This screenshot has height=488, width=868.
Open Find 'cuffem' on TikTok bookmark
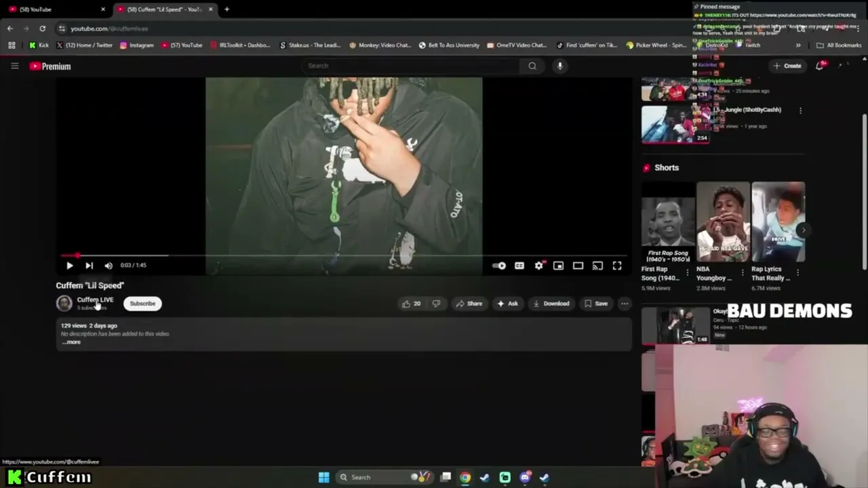point(587,45)
